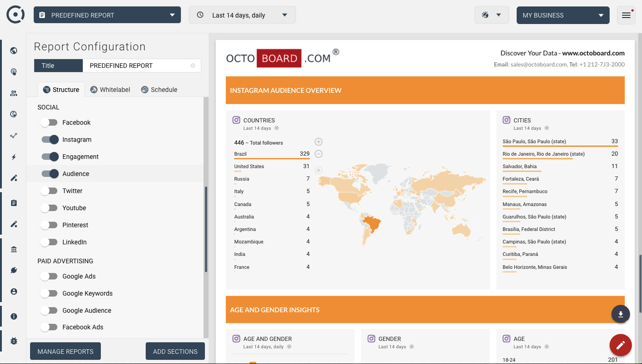Disable the Instagram section toggle
Image resolution: width=642 pixels, height=364 pixels.
(x=50, y=140)
